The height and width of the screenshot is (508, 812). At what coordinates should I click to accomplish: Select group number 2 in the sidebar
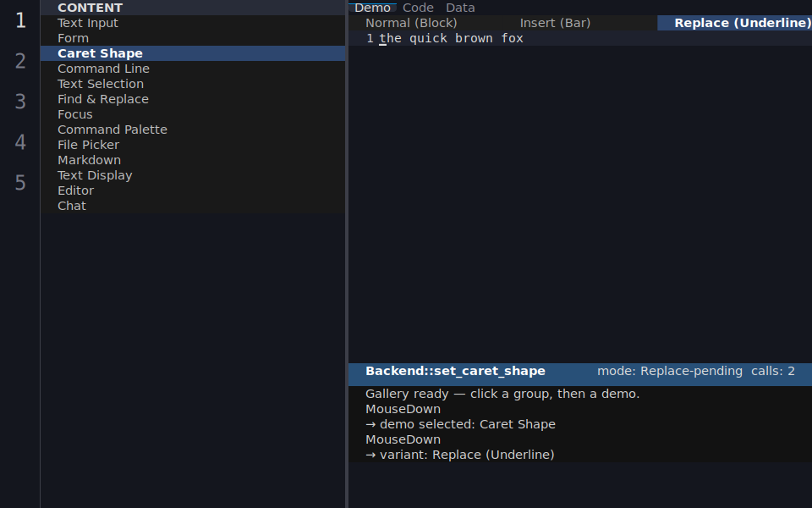[x=20, y=61]
